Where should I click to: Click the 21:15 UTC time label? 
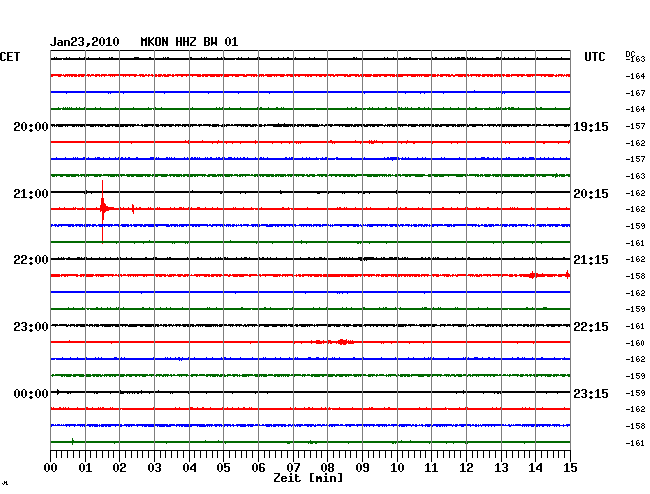(x=591, y=260)
